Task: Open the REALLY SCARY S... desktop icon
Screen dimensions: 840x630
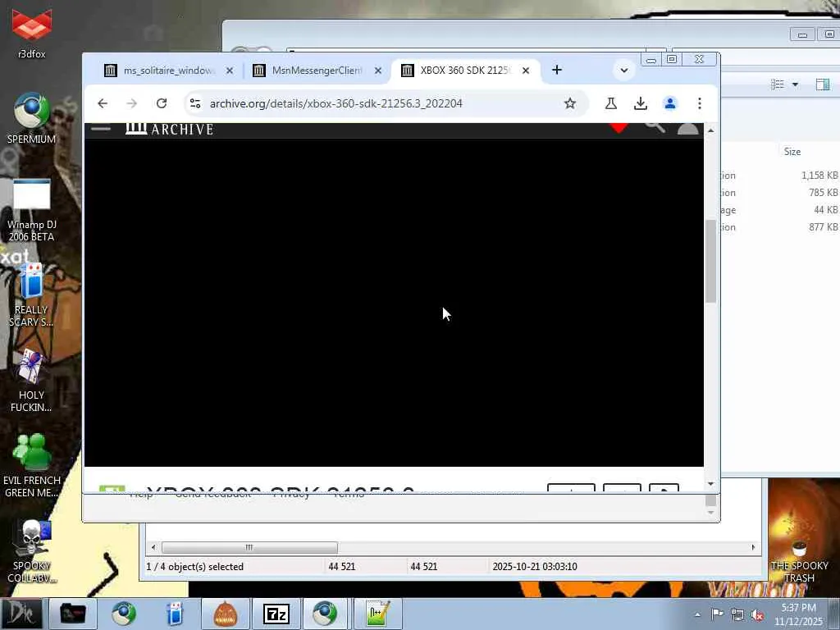Action: [32, 294]
